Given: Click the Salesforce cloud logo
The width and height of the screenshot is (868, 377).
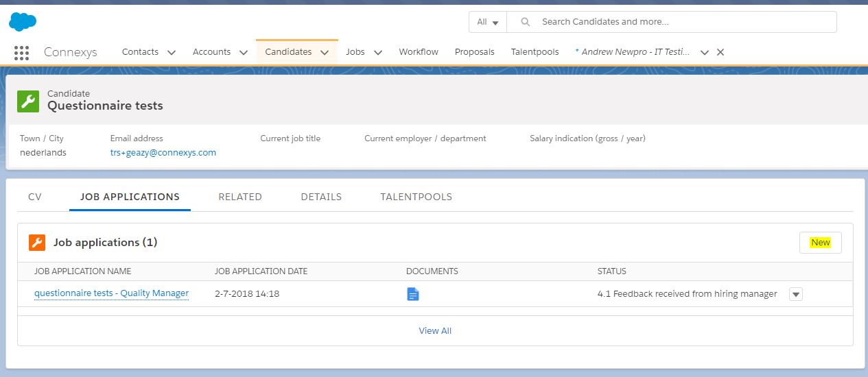Looking at the screenshot, I should 23,21.
